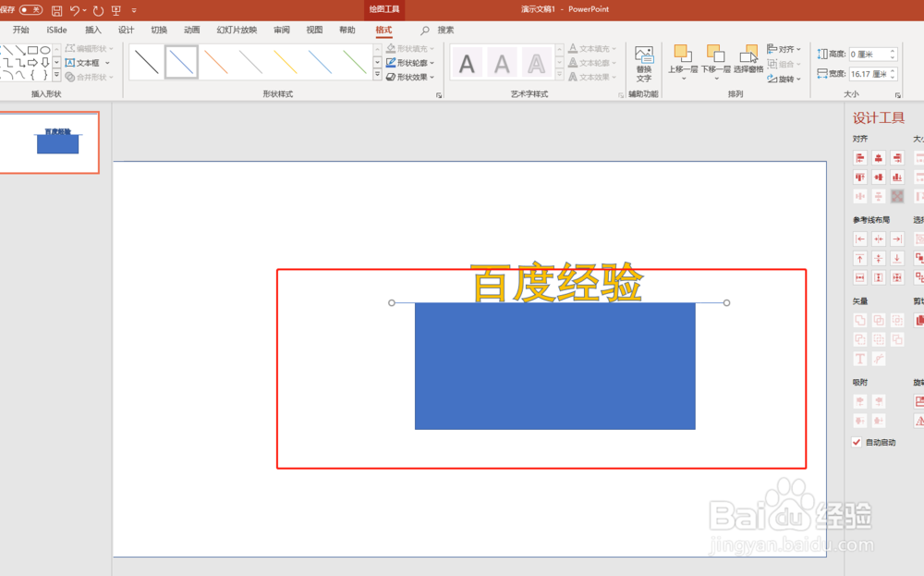Select the blue rectangle on slide
This screenshot has width=924, height=576.
point(554,366)
